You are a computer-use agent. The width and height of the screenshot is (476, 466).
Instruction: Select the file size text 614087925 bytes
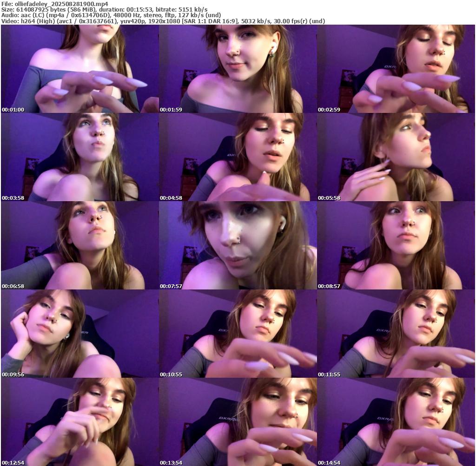(41, 10)
